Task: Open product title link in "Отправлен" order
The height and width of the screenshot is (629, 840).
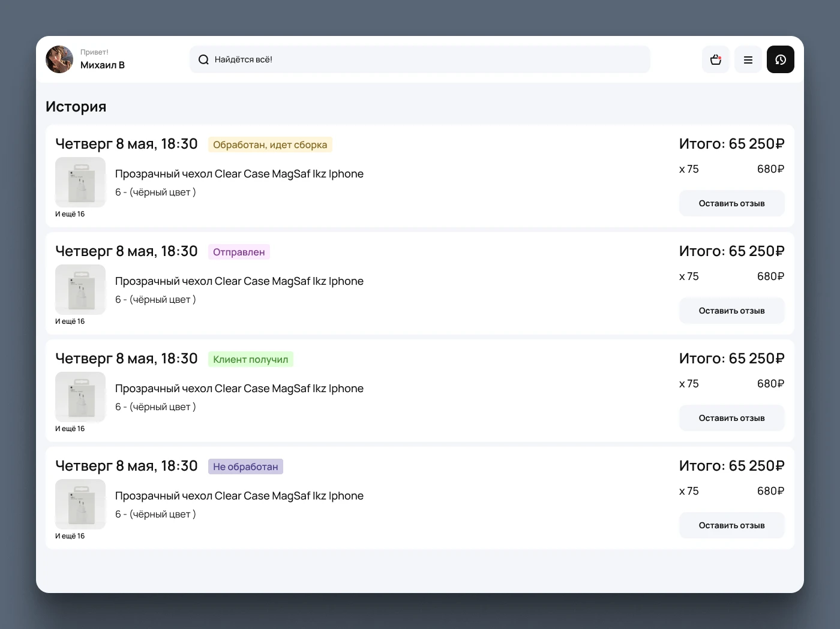Action: coord(239,281)
